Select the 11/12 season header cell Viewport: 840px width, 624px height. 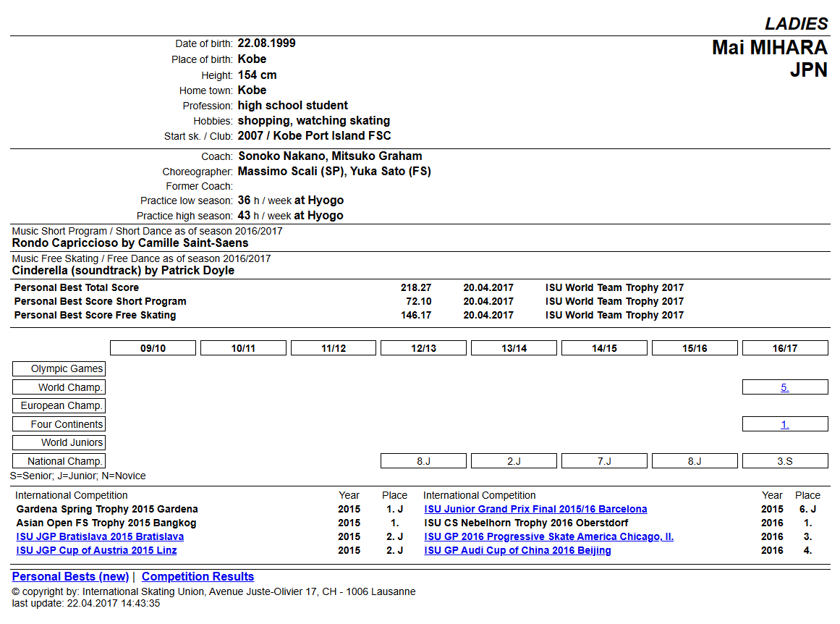(334, 348)
